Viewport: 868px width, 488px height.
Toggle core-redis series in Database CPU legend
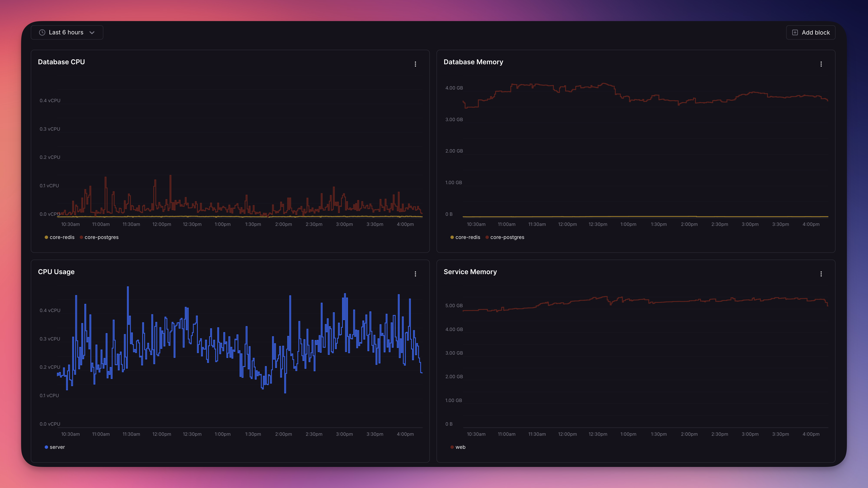(x=62, y=237)
